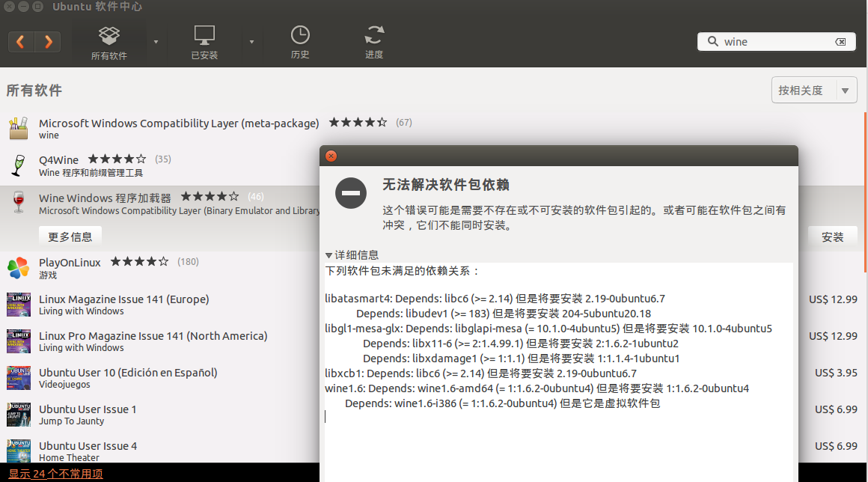The height and width of the screenshot is (482, 868).
Task: Click the search field containing 'wine'
Action: 777,41
